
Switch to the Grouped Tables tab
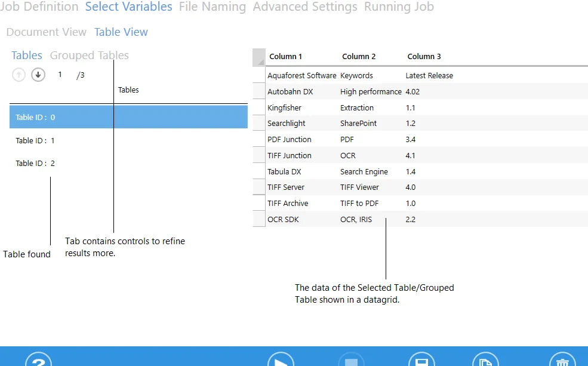point(89,56)
